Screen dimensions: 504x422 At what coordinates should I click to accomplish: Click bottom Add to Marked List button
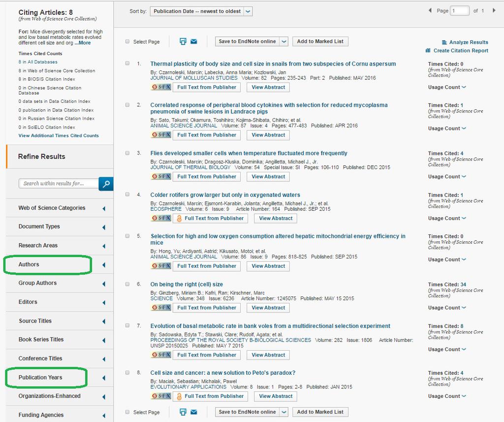point(320,412)
